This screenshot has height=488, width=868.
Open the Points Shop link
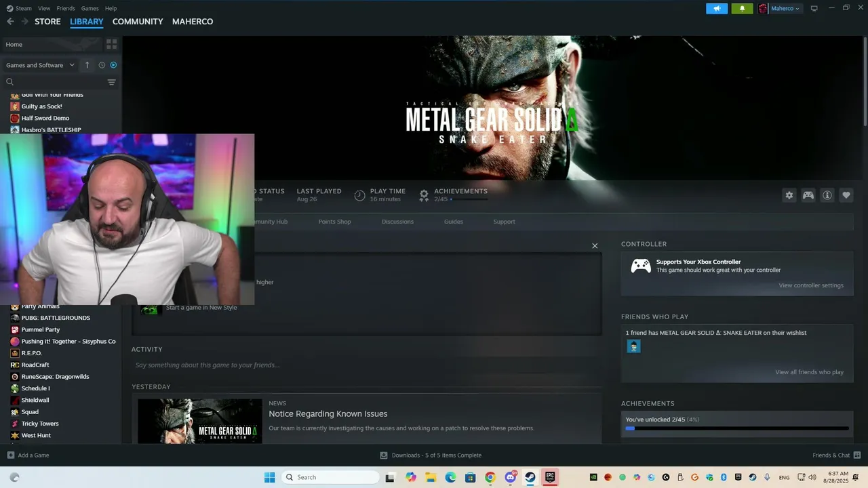point(335,222)
